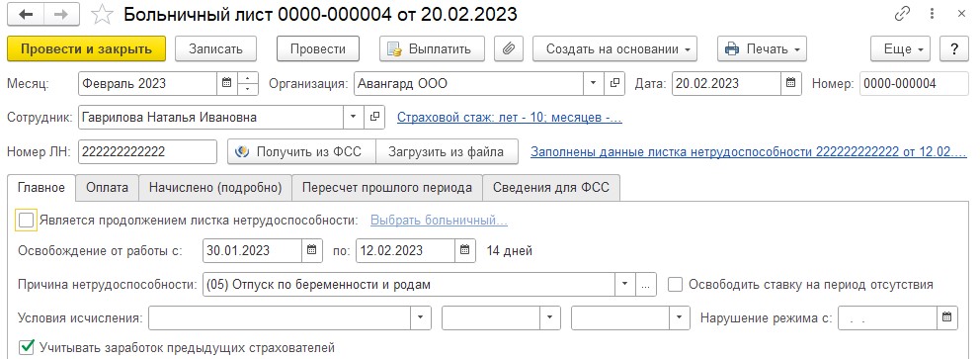Open help with the question mark button
This screenshot has height=359, width=980.
click(954, 48)
